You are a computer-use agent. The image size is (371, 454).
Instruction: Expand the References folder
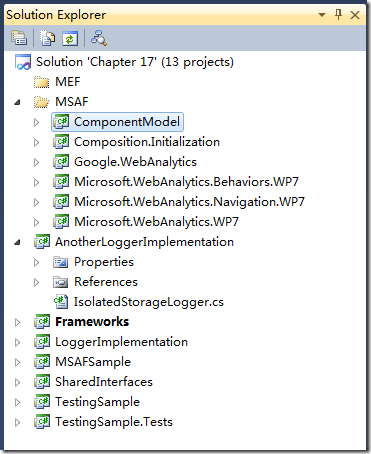click(x=36, y=282)
